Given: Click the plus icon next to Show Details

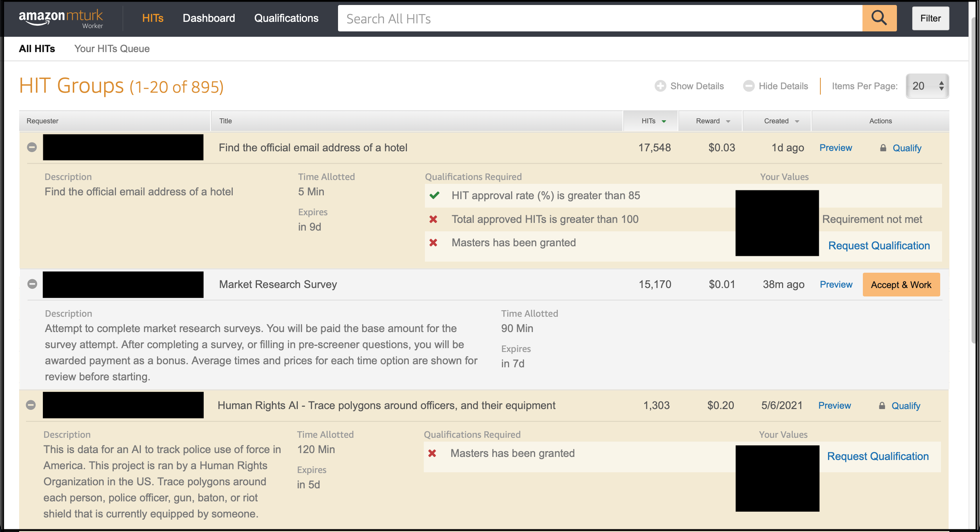Looking at the screenshot, I should pos(660,86).
